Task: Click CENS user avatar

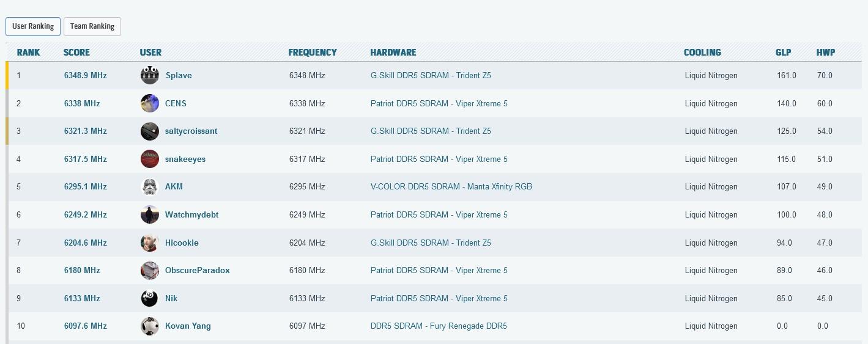Action: coord(150,103)
